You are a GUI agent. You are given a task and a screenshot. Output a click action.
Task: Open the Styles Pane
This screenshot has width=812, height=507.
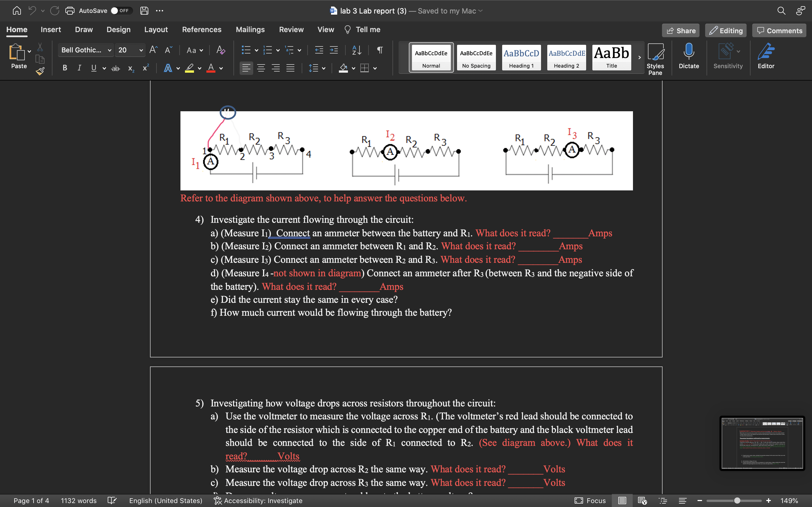(656, 59)
